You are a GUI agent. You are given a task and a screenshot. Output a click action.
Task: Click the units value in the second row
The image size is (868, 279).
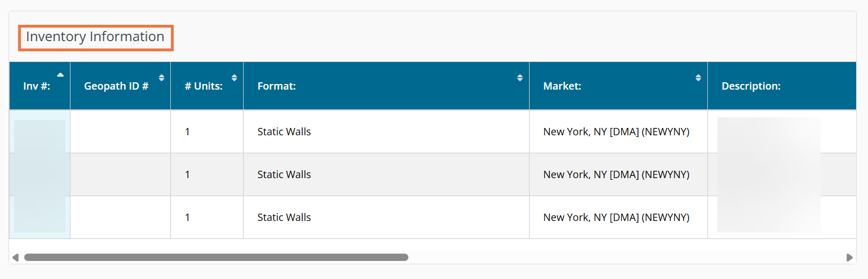[x=188, y=175]
